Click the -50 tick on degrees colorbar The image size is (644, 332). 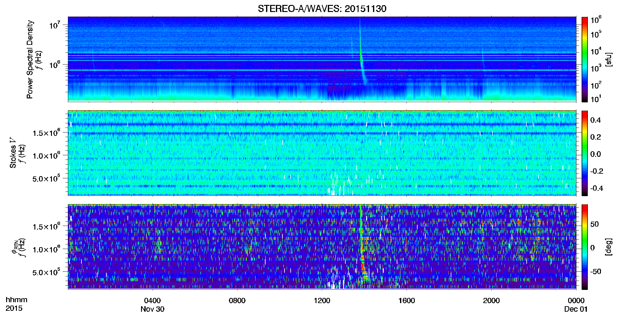(595, 271)
